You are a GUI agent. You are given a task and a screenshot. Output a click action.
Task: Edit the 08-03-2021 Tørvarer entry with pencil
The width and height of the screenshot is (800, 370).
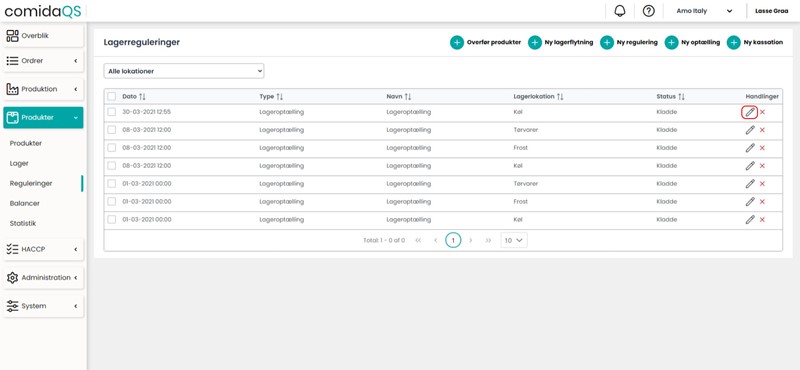749,130
